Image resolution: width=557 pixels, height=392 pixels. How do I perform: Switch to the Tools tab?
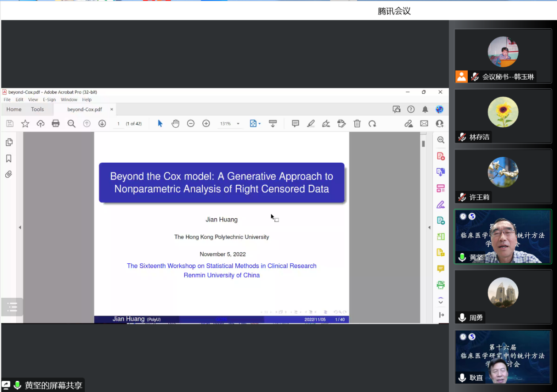(x=37, y=109)
